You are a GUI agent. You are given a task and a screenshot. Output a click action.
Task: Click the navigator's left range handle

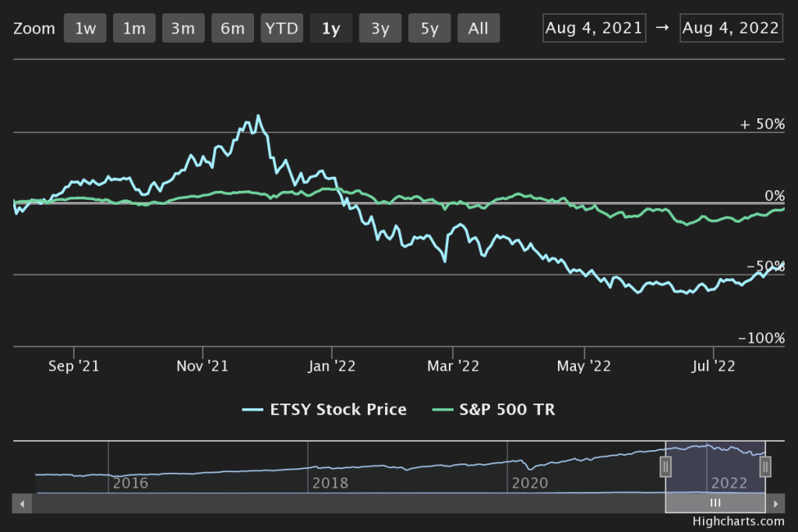point(666,466)
